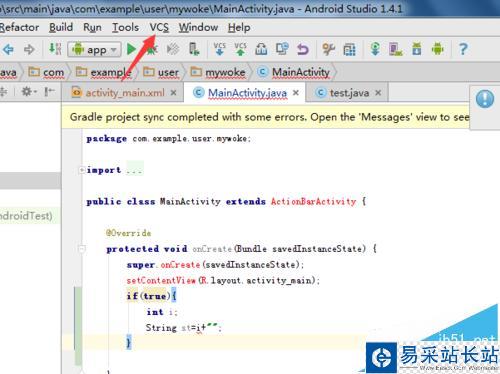Click the VCS Update Project icon

click(x=219, y=49)
